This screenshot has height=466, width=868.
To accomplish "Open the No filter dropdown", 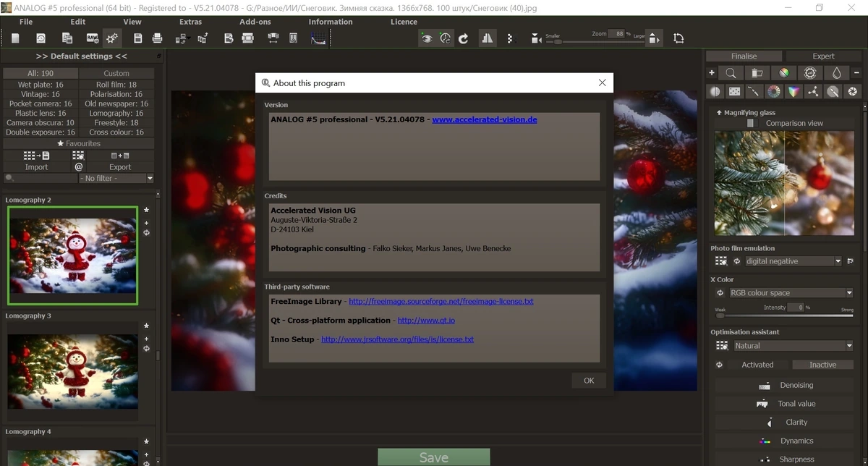I will click(x=116, y=178).
